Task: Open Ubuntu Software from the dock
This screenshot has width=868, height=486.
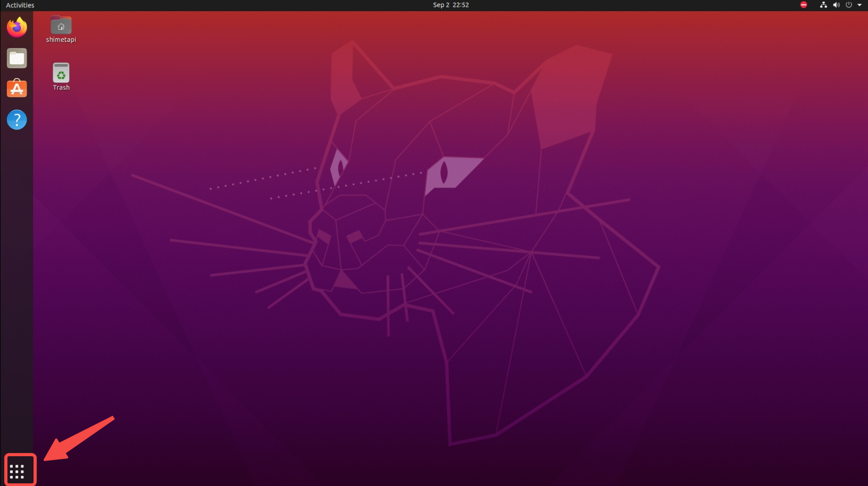Action: point(16,89)
